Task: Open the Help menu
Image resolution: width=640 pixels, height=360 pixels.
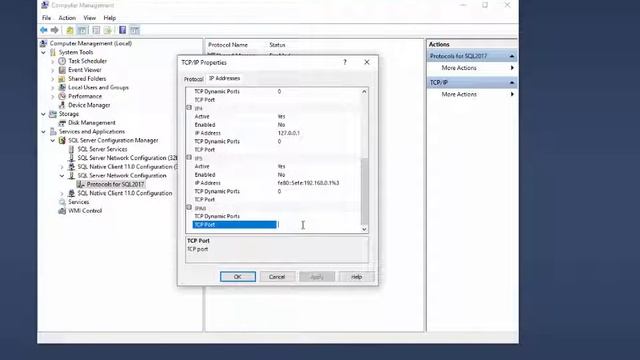Action: coord(109,18)
